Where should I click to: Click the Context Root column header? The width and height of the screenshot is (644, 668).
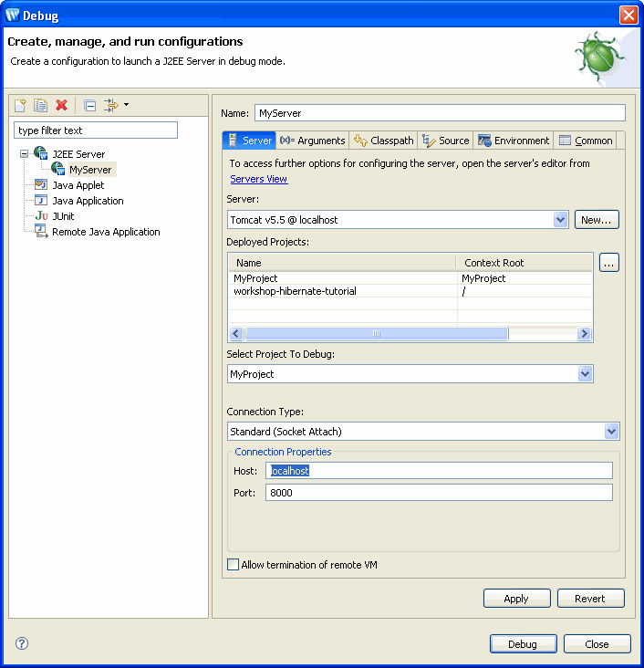click(525, 263)
